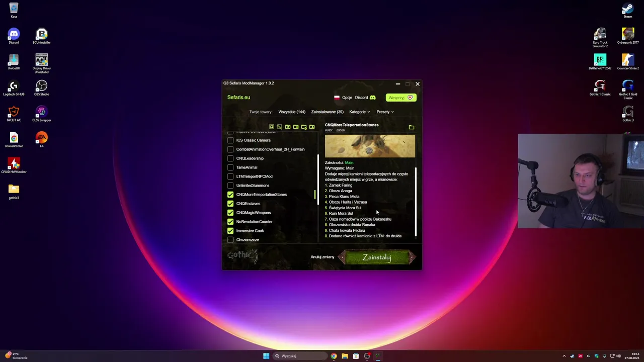Open Chrome from the taskbar
The width and height of the screenshot is (644, 362).
[334, 356]
